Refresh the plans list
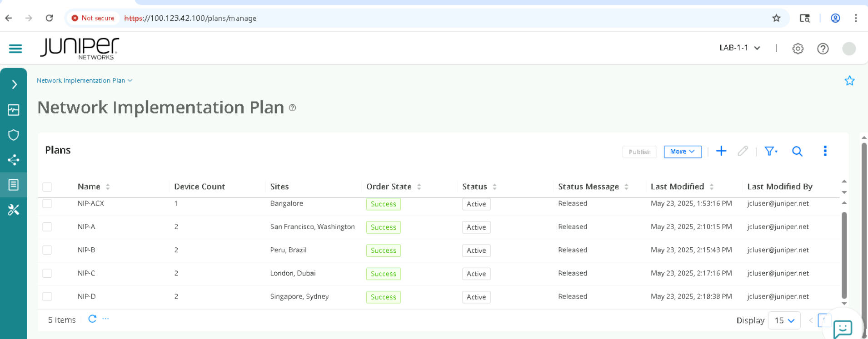The image size is (868, 339). (92, 319)
